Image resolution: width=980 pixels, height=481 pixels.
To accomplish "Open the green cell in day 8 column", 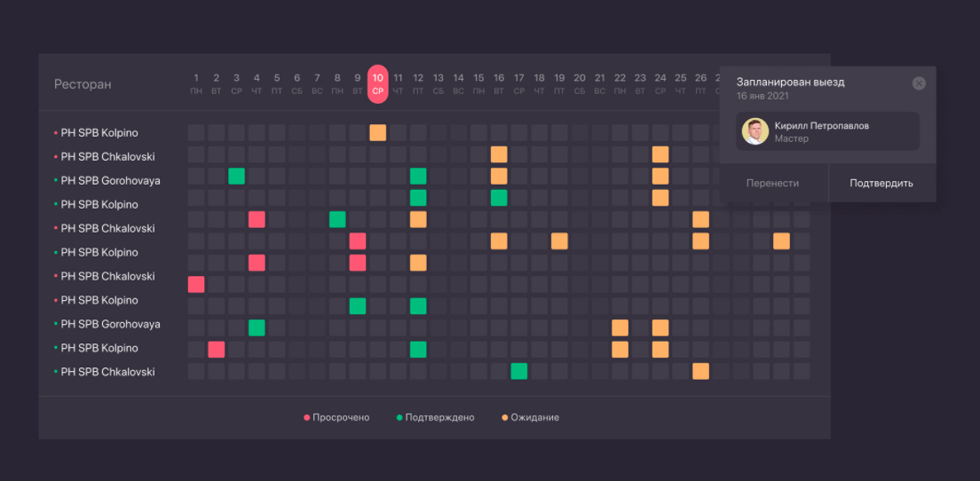I will (x=337, y=219).
